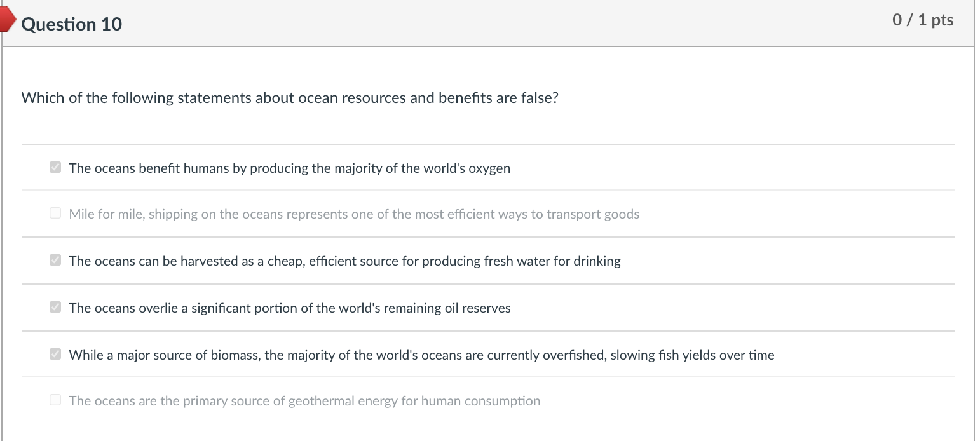Select the answer about producing fresh drinking water
Viewport: 980px width, 441px height.
pyautogui.click(x=345, y=261)
